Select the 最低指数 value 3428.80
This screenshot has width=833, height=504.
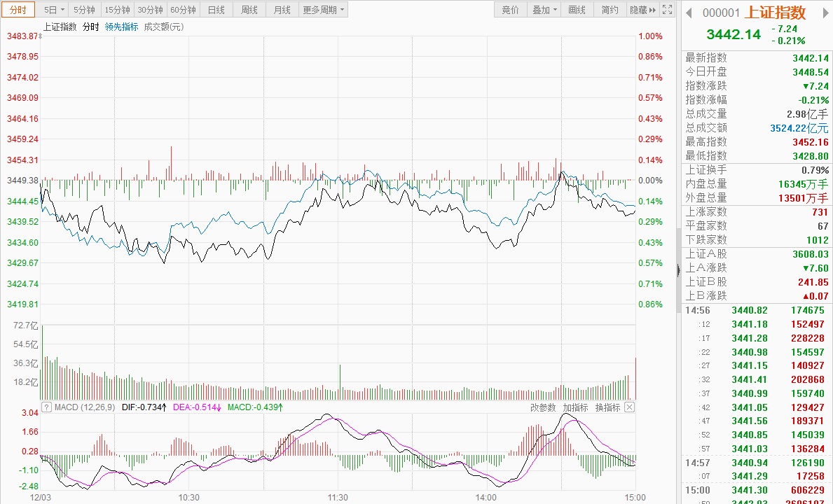click(x=811, y=156)
